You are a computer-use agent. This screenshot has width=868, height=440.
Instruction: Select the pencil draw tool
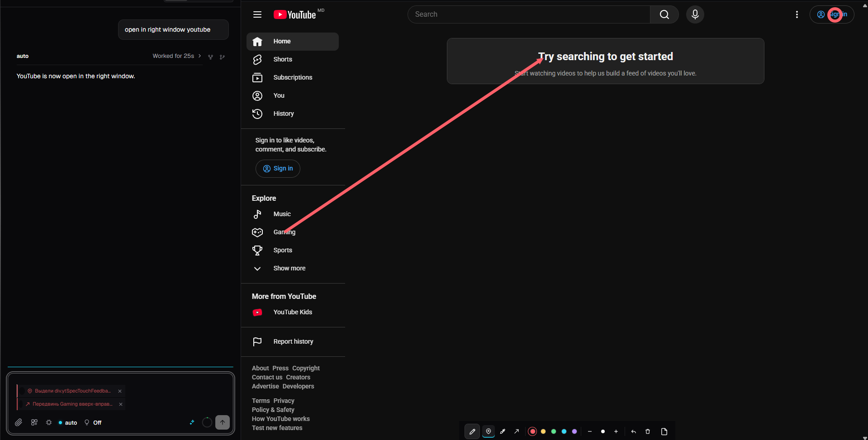pos(472,431)
